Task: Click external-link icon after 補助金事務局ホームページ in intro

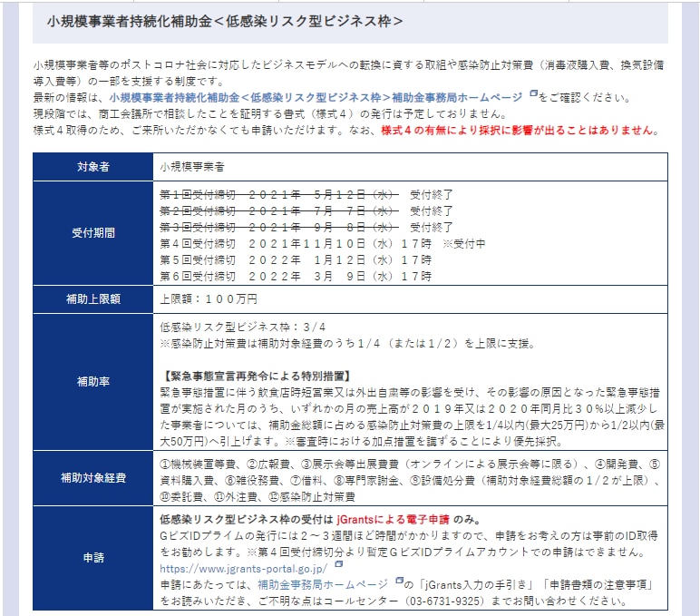Action: click(x=533, y=93)
